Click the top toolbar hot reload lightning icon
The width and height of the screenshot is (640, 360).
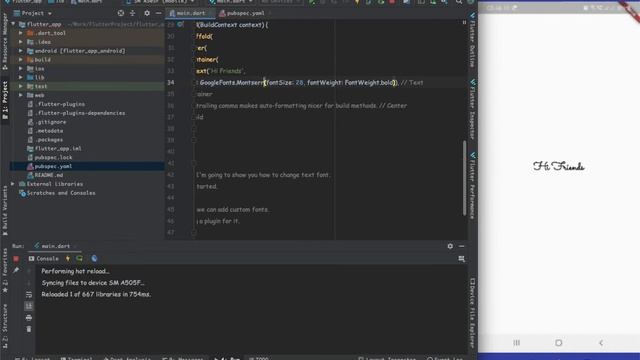[x=357, y=2]
